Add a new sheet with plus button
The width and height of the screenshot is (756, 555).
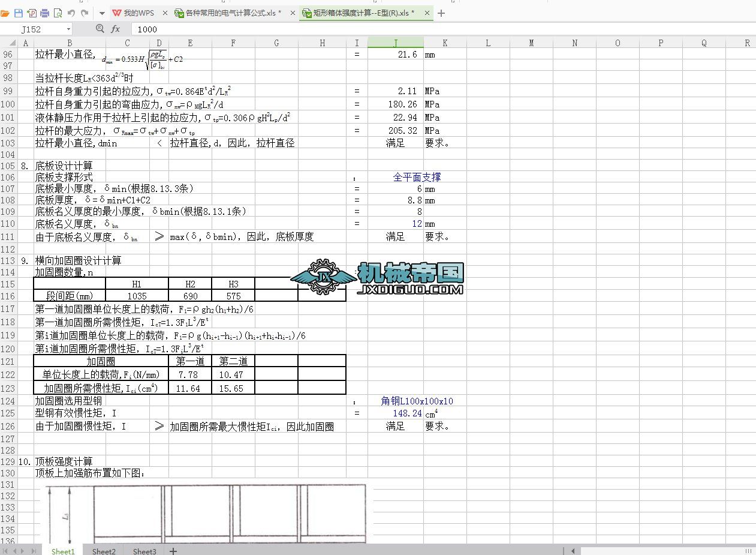(x=173, y=551)
